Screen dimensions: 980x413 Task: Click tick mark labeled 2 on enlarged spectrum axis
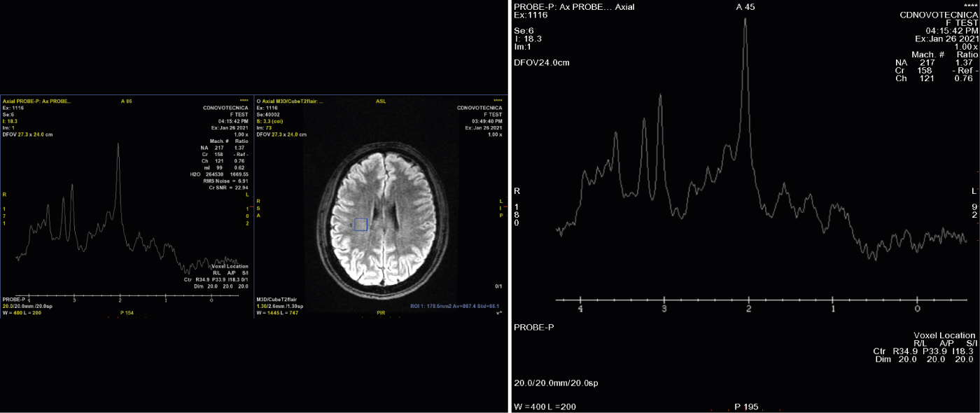(x=749, y=309)
